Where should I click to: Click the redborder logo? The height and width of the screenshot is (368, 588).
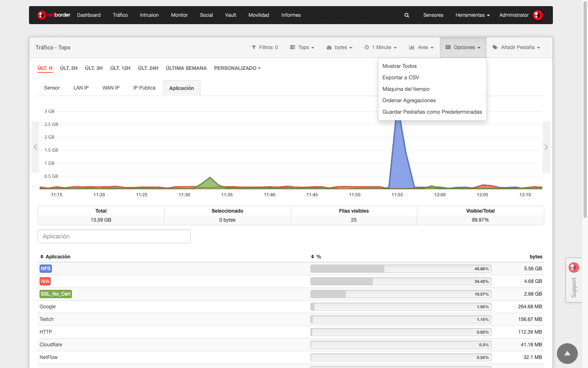(54, 15)
